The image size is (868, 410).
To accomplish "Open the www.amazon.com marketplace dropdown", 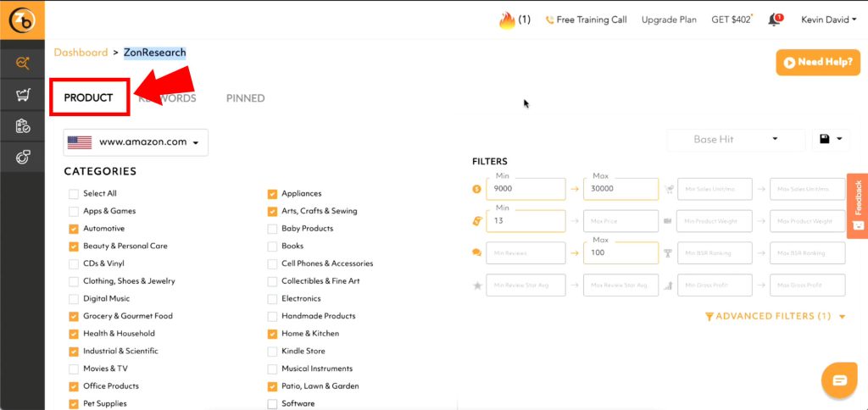I will [136, 142].
